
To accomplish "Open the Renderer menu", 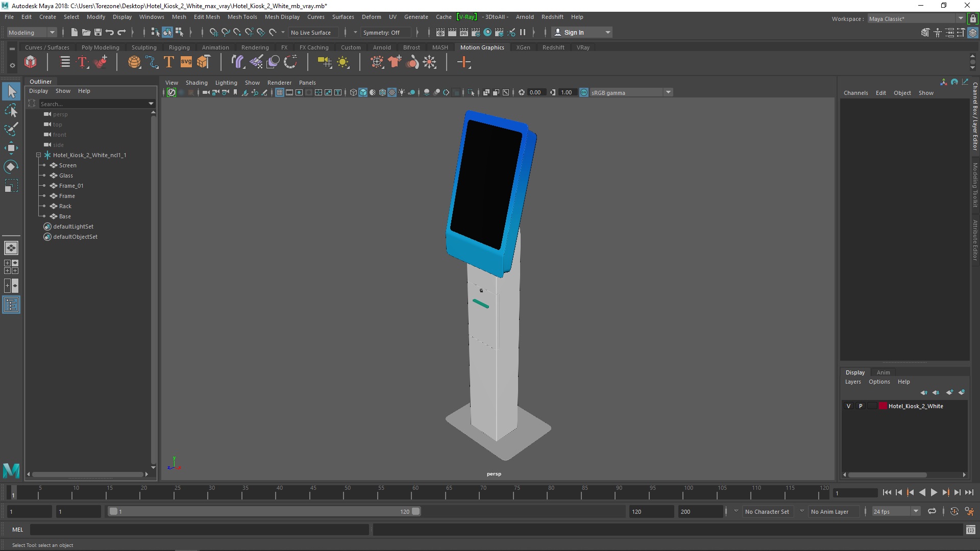I will pos(279,82).
